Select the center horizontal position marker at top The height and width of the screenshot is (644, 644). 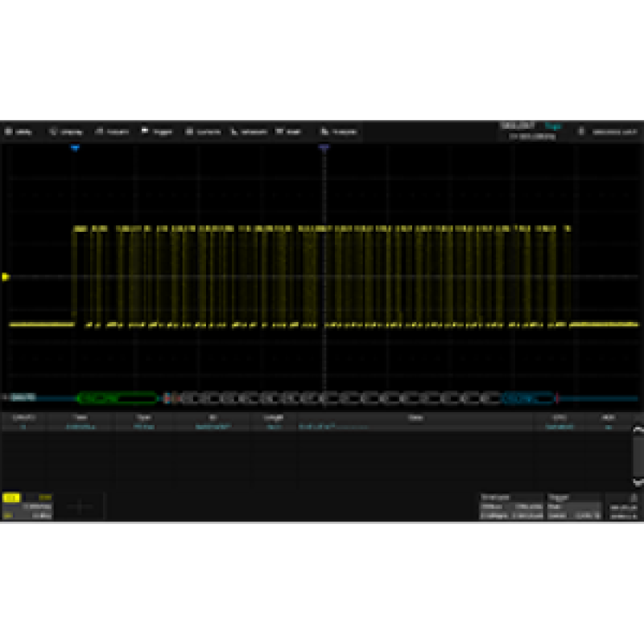pyautogui.click(x=324, y=149)
